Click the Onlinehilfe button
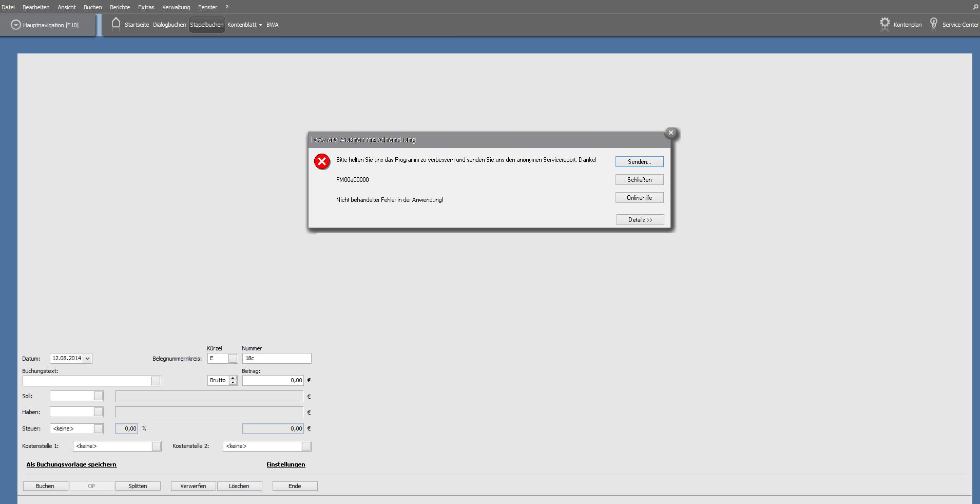 point(640,198)
